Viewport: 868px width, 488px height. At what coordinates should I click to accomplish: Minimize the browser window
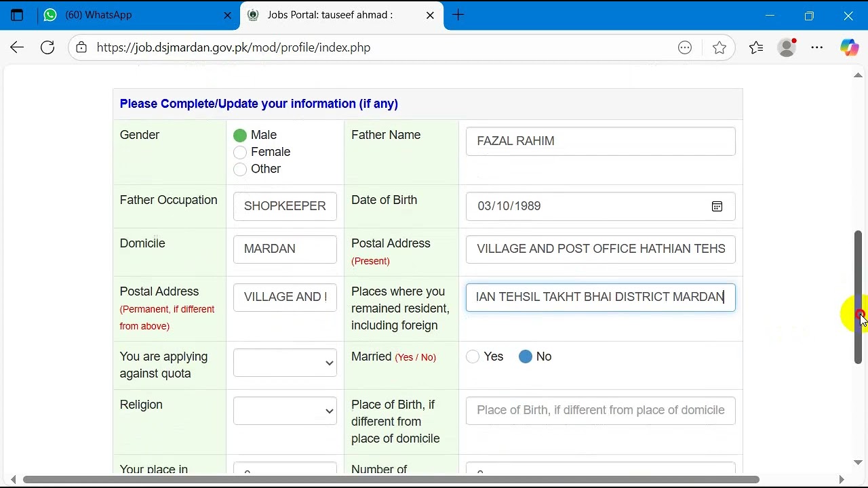[x=770, y=15]
